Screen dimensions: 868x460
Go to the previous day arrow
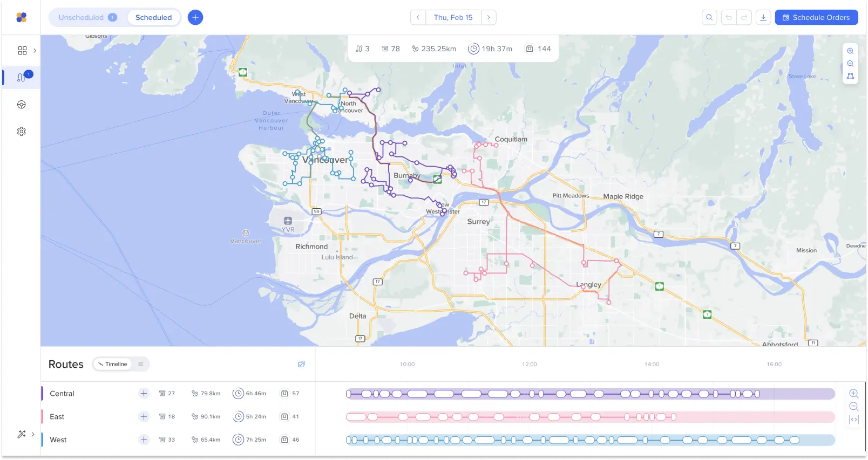(x=418, y=17)
